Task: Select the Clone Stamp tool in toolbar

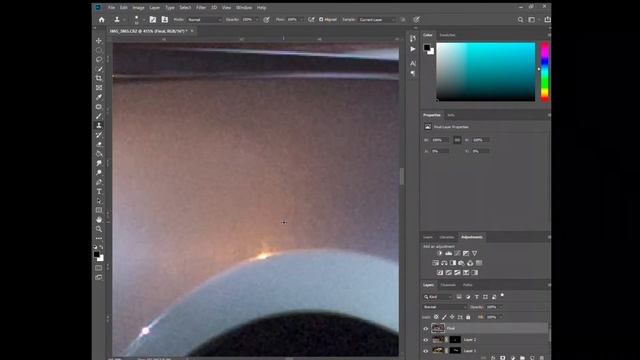Action: 99,125
